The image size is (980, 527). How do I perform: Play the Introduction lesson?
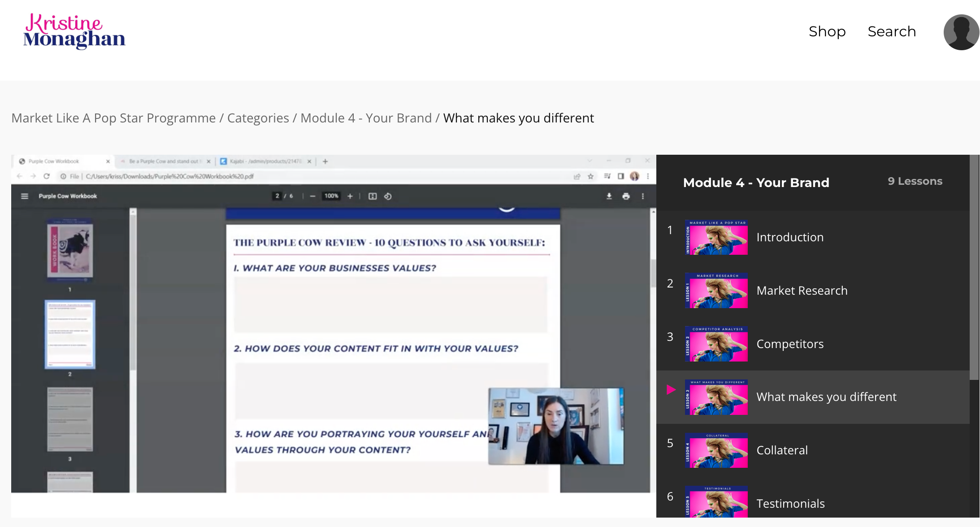tap(789, 237)
